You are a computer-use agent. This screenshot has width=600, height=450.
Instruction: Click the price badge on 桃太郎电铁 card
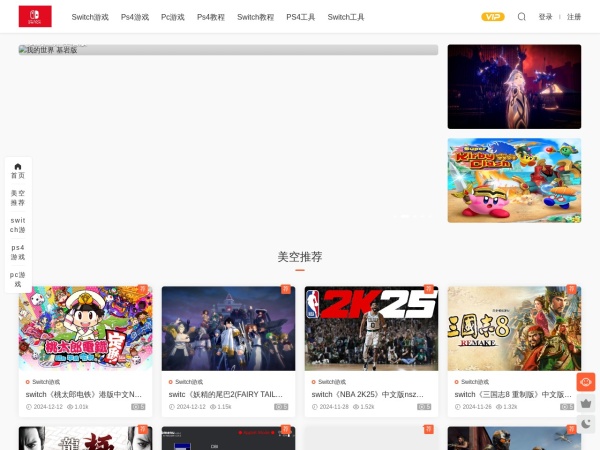(x=138, y=407)
